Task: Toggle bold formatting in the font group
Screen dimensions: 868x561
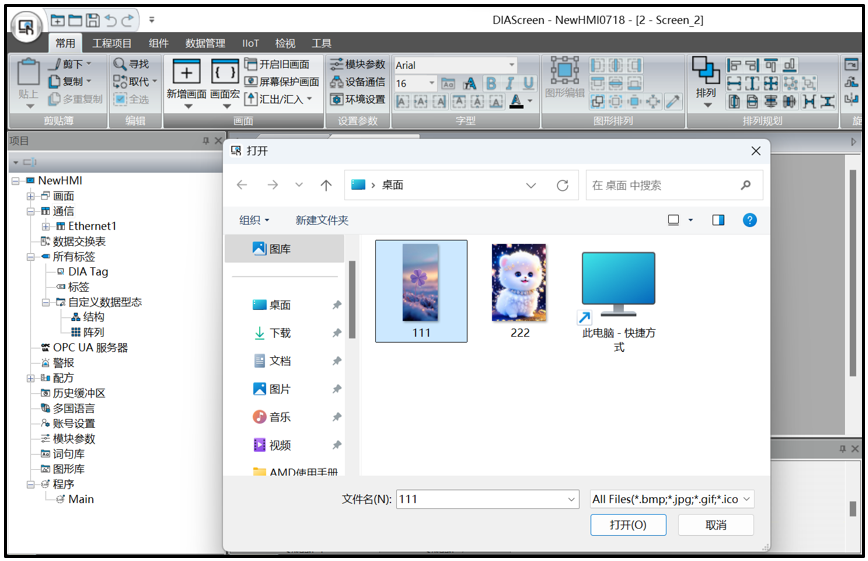Action: click(x=491, y=84)
